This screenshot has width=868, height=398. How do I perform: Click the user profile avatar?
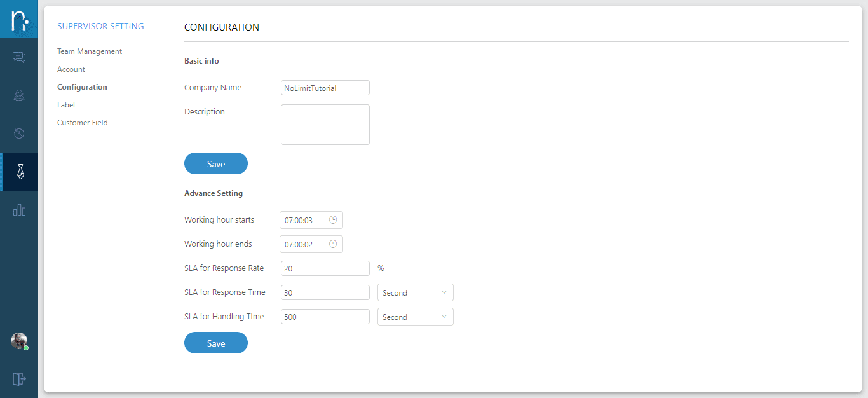click(x=19, y=341)
